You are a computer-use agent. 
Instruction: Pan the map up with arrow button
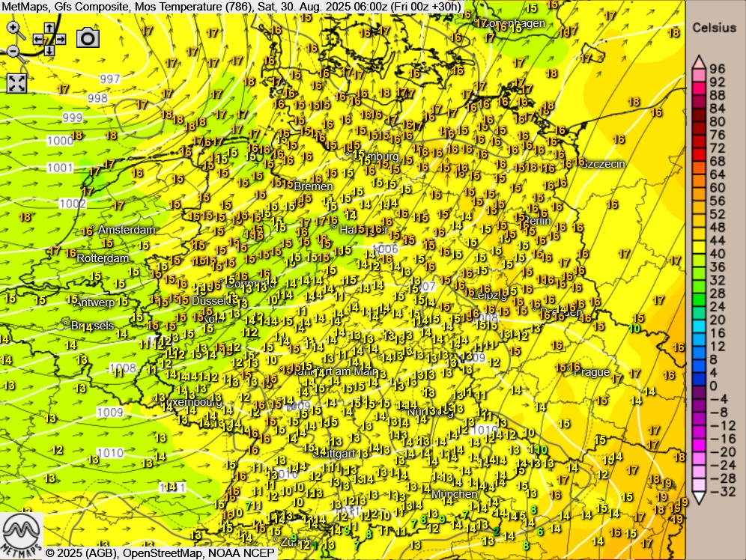tap(49, 28)
